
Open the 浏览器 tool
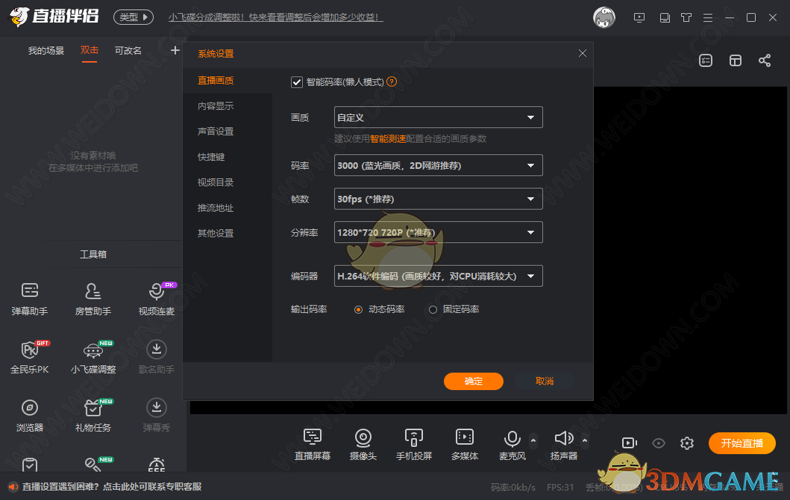(x=30, y=415)
